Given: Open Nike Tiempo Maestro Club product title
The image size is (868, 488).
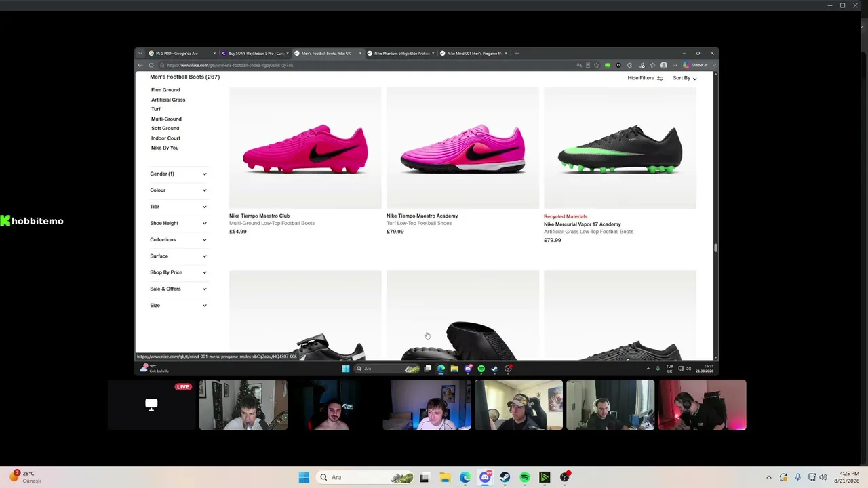Looking at the screenshot, I should pyautogui.click(x=259, y=216).
